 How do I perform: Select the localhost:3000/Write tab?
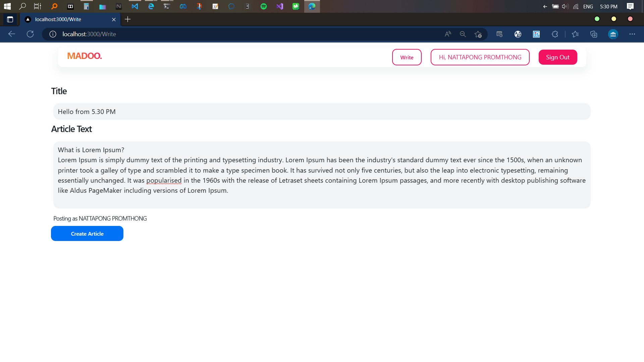click(x=70, y=19)
